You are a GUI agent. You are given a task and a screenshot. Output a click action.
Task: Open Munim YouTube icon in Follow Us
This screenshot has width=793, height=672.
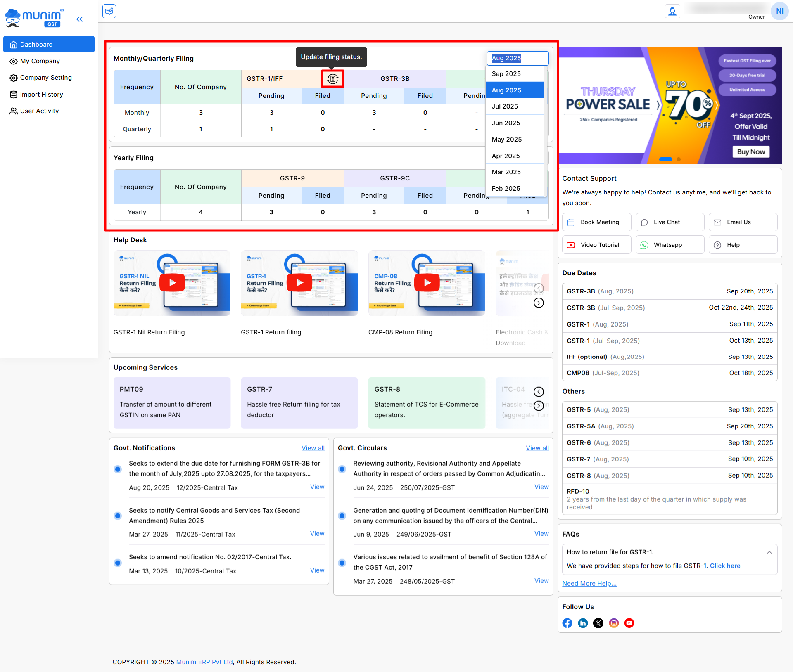click(629, 623)
